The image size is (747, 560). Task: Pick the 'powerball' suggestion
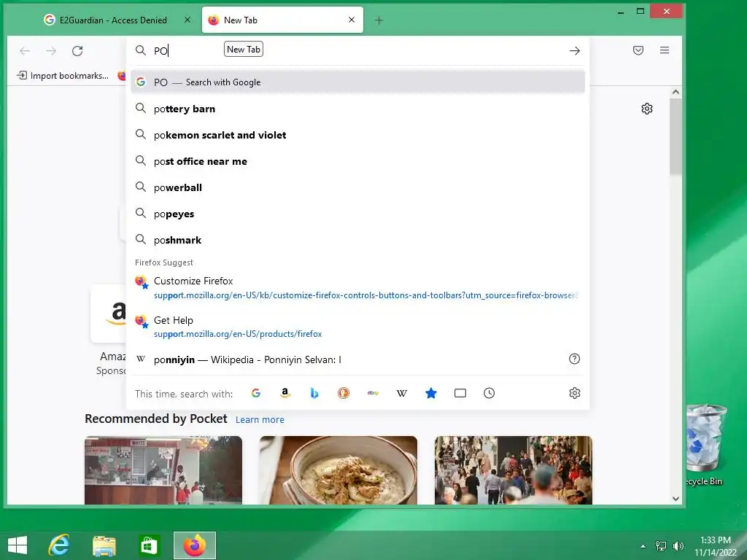pos(357,187)
